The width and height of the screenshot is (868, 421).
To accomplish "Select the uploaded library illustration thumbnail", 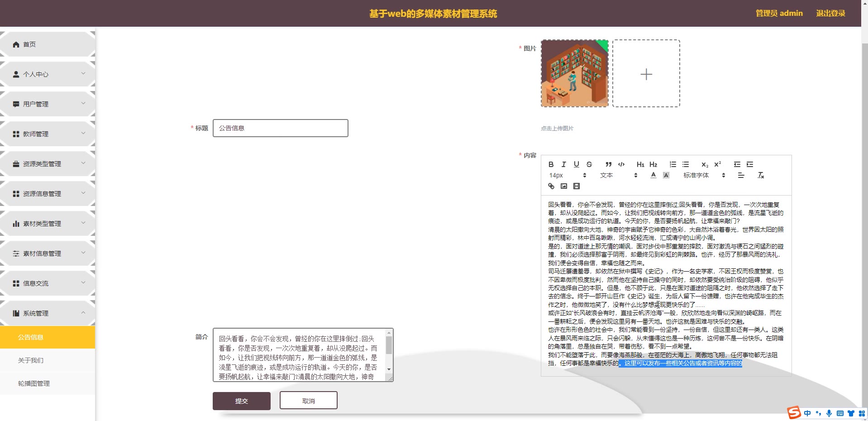I will 575,73.
